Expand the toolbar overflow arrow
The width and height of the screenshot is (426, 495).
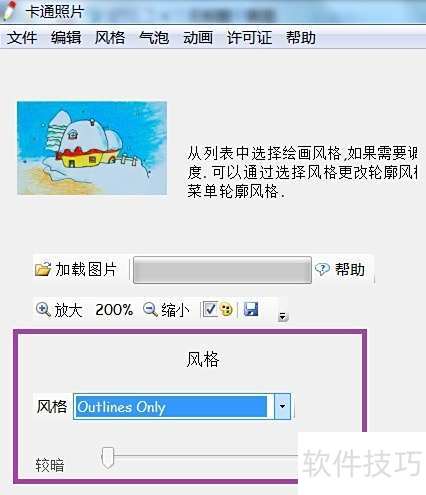pyautogui.click(x=283, y=316)
